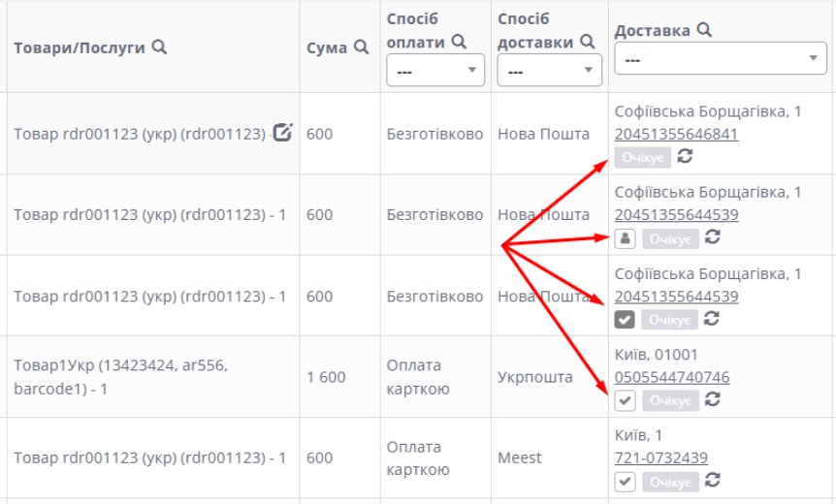Click the person icon under shipment 20451355644539
This screenshot has height=504, width=836.
coord(626,238)
